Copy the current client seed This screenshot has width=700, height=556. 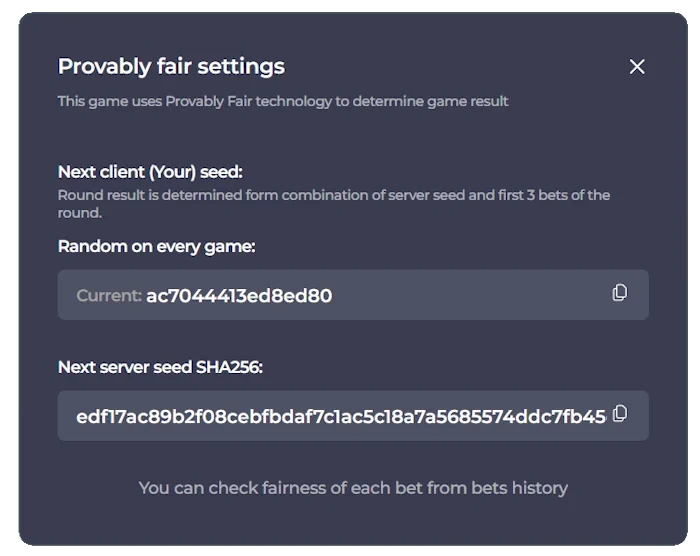pos(620,293)
